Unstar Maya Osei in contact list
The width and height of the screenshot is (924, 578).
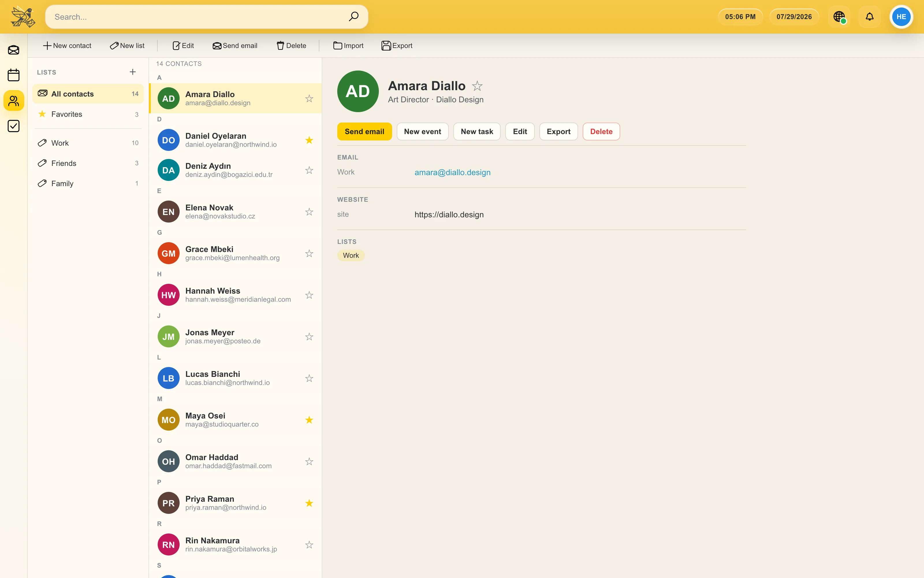[309, 420]
